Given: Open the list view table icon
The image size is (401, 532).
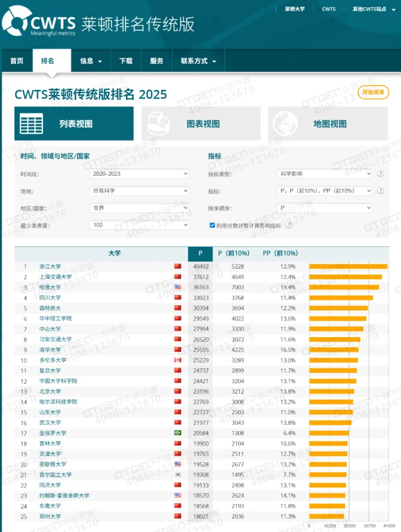Looking at the screenshot, I should [x=31, y=123].
